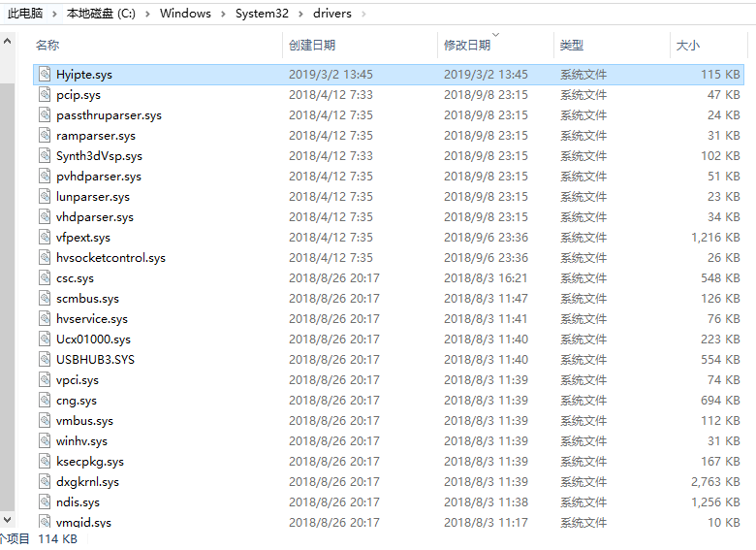This screenshot has width=756, height=550.
Task: Select the hvsocketcontrol.sys file icon
Action: pyautogui.click(x=45, y=258)
